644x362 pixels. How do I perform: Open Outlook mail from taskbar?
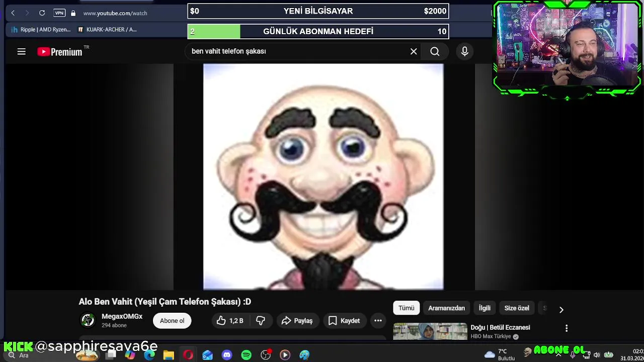pyautogui.click(x=207, y=355)
